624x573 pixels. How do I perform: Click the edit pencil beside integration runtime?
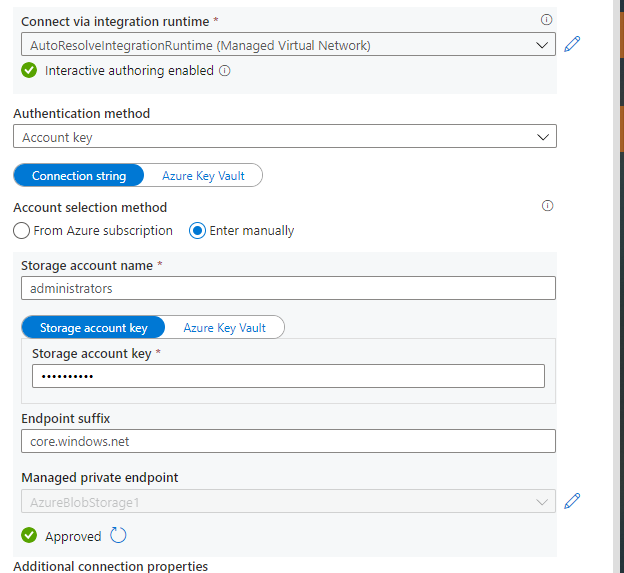pos(572,44)
